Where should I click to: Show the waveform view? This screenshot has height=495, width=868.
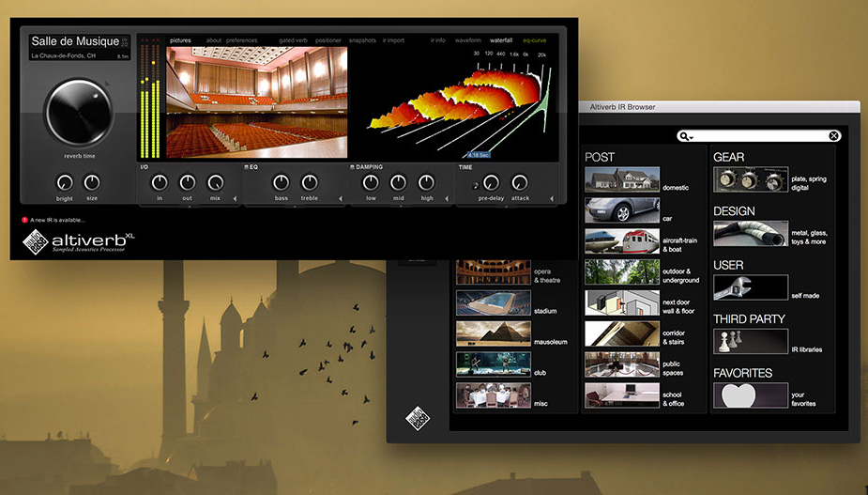tap(468, 40)
